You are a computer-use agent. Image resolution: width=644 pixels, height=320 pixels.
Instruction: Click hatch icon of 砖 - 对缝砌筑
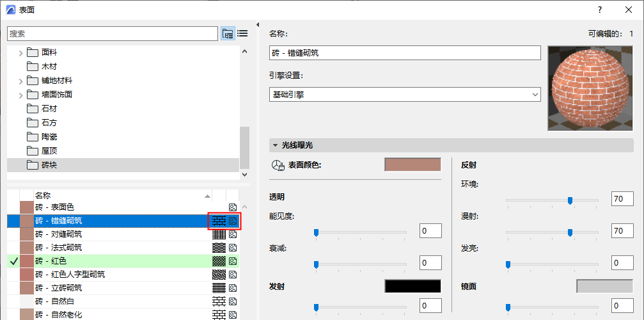pyautogui.click(x=219, y=234)
